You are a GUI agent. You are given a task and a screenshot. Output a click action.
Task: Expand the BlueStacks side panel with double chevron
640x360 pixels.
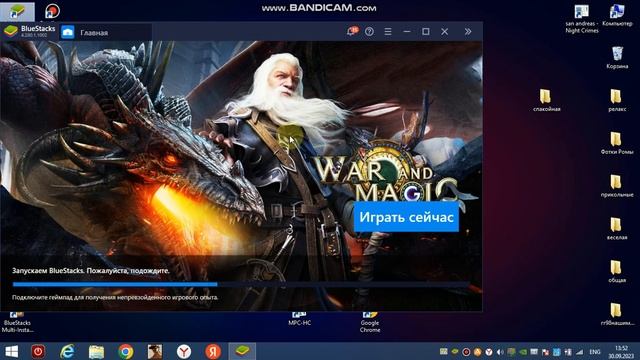click(x=468, y=31)
